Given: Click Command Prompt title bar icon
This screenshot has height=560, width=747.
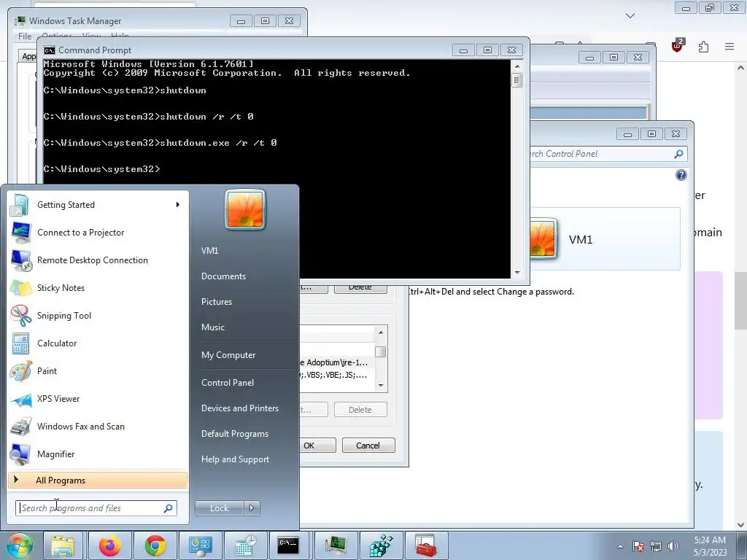Looking at the screenshot, I should click(49, 50).
